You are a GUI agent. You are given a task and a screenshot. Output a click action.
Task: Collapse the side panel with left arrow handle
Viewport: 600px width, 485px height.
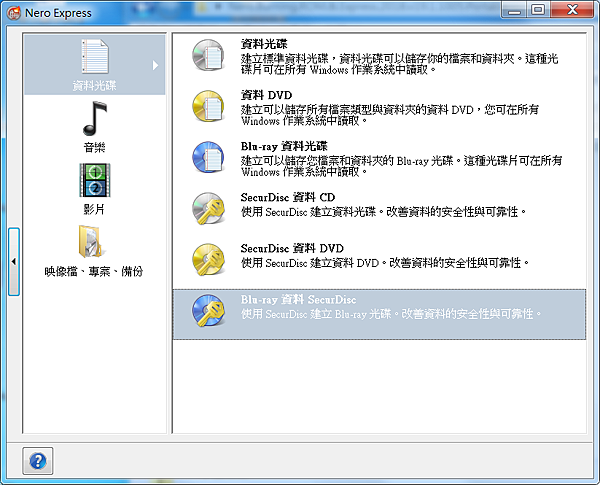[14, 261]
